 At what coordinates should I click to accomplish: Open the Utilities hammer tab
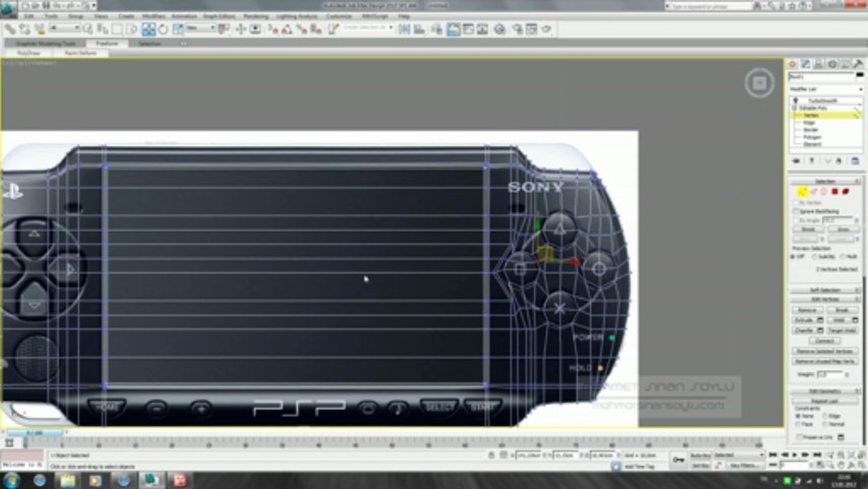coord(858,64)
